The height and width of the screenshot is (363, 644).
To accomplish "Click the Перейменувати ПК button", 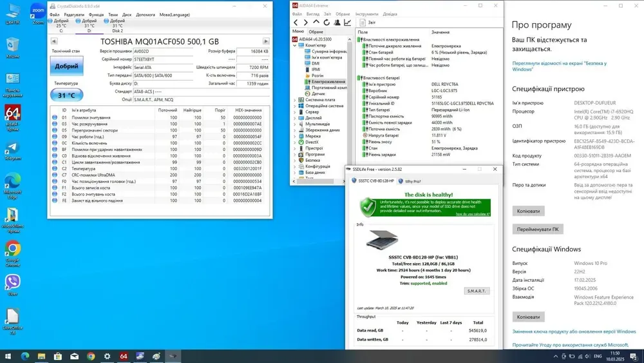I will tap(537, 229).
